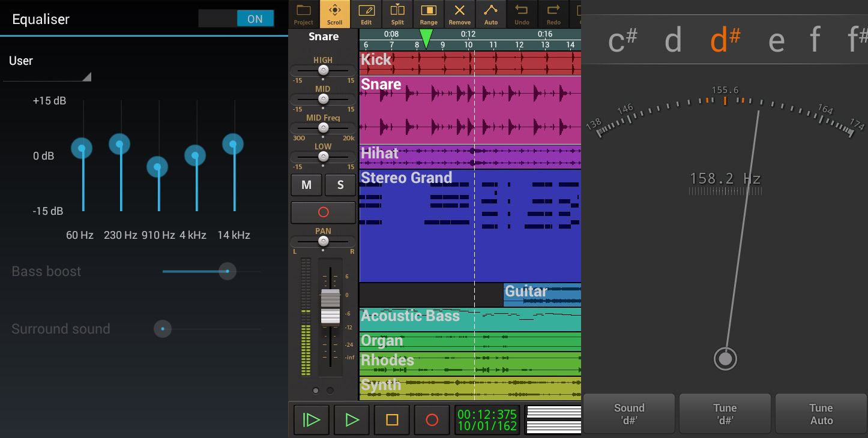This screenshot has width=868, height=438.
Task: Open the Project folder icon
Action: (304, 14)
